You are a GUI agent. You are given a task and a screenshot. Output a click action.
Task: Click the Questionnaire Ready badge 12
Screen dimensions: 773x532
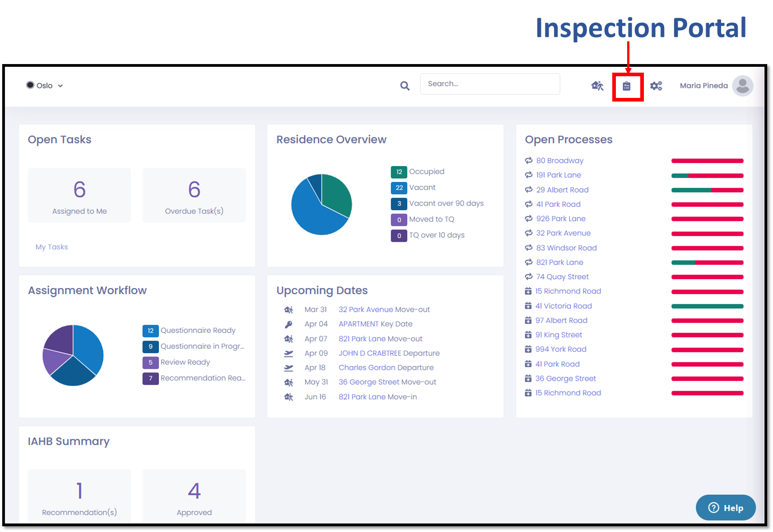click(150, 331)
